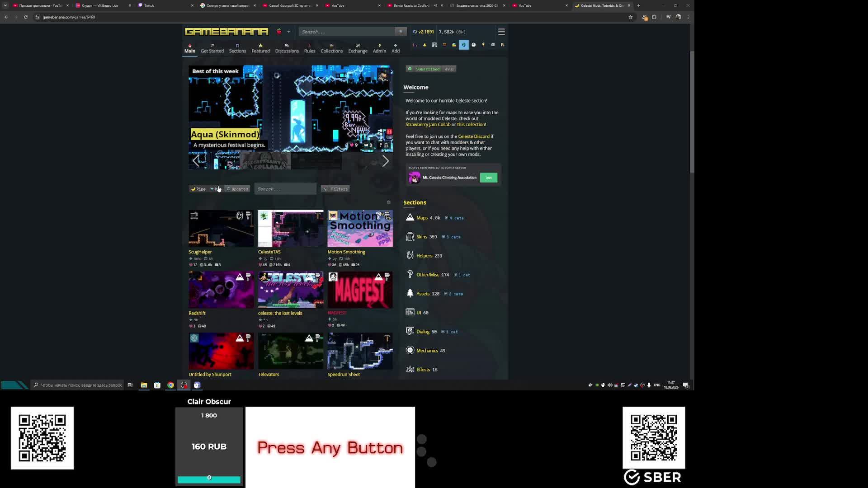This screenshot has height=488, width=868.
Task: Follow the 'this collection' link
Action: (x=471, y=125)
